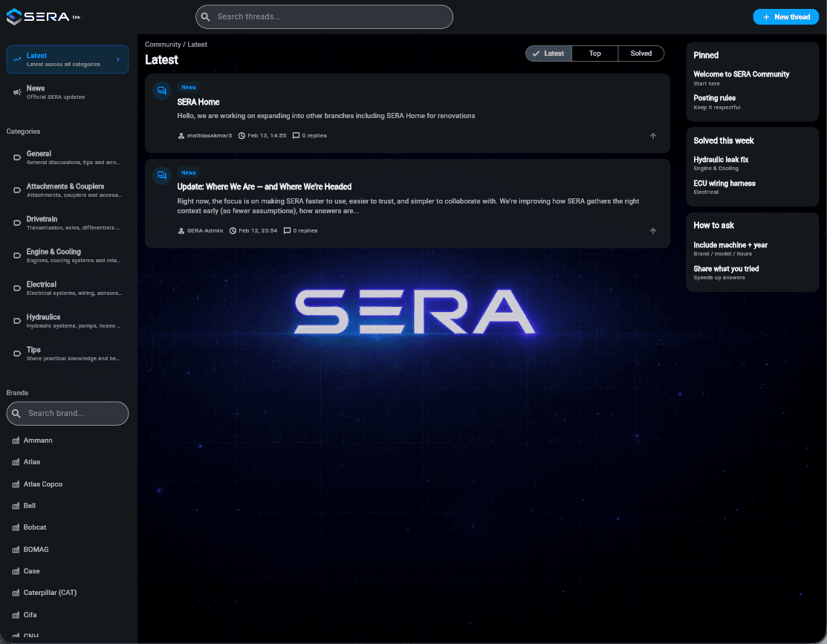Click the Engine & Cooling category icon
Screen dimensions: 827x644
(x=16, y=255)
